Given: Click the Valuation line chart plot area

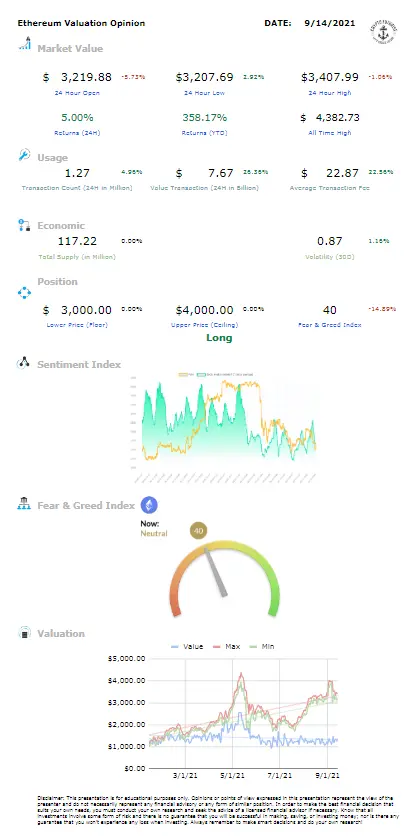Looking at the screenshot, I should click(243, 713).
